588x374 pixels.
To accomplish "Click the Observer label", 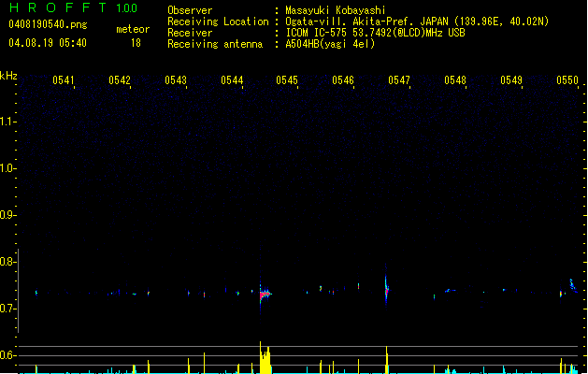I will click(x=190, y=10).
